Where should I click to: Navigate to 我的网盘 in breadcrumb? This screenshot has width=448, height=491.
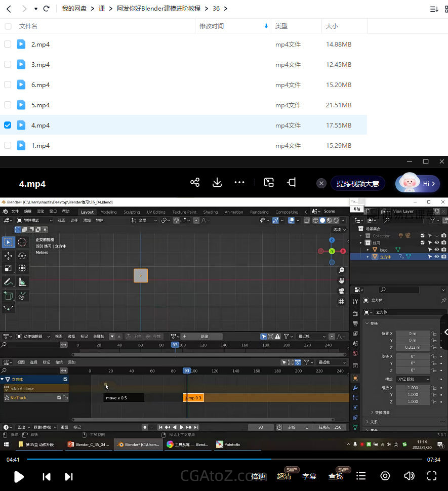pos(74,9)
